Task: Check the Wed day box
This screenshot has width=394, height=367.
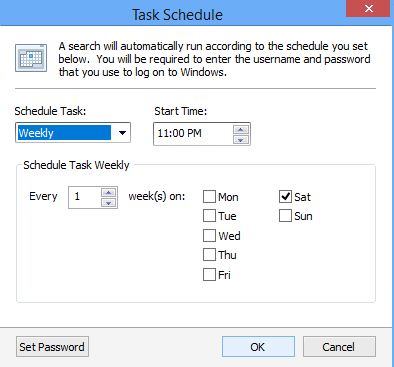Action: pos(209,236)
